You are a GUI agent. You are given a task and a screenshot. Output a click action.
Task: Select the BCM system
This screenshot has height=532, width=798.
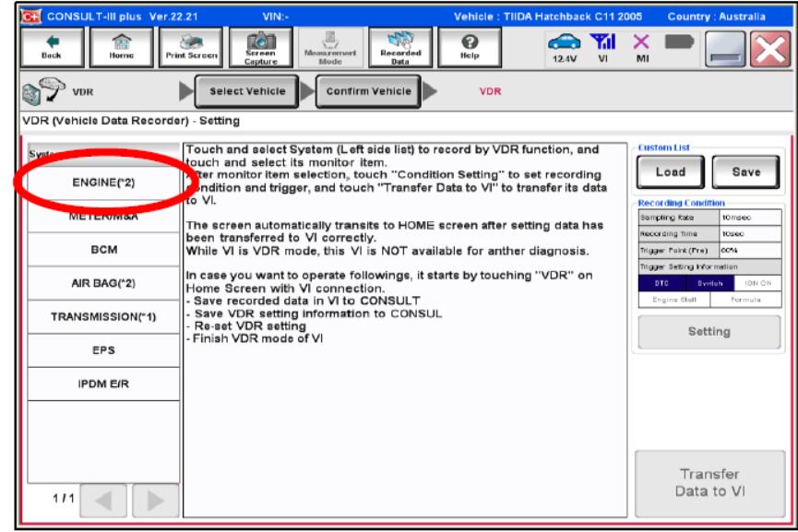pos(103,250)
